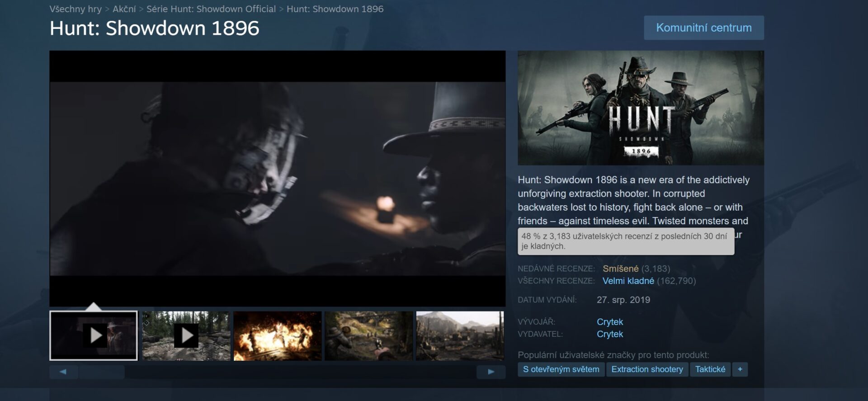Click the DATUM VYDÁNÍ label

[547, 300]
